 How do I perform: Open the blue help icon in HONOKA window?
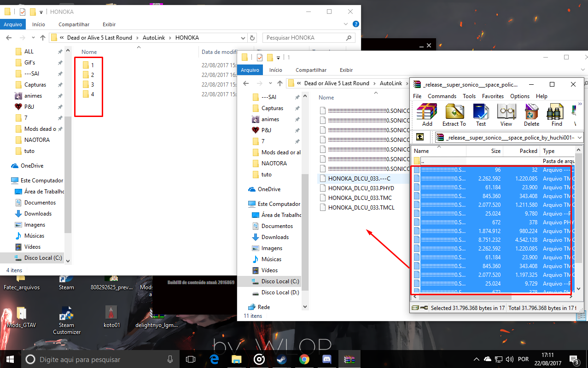click(x=355, y=24)
